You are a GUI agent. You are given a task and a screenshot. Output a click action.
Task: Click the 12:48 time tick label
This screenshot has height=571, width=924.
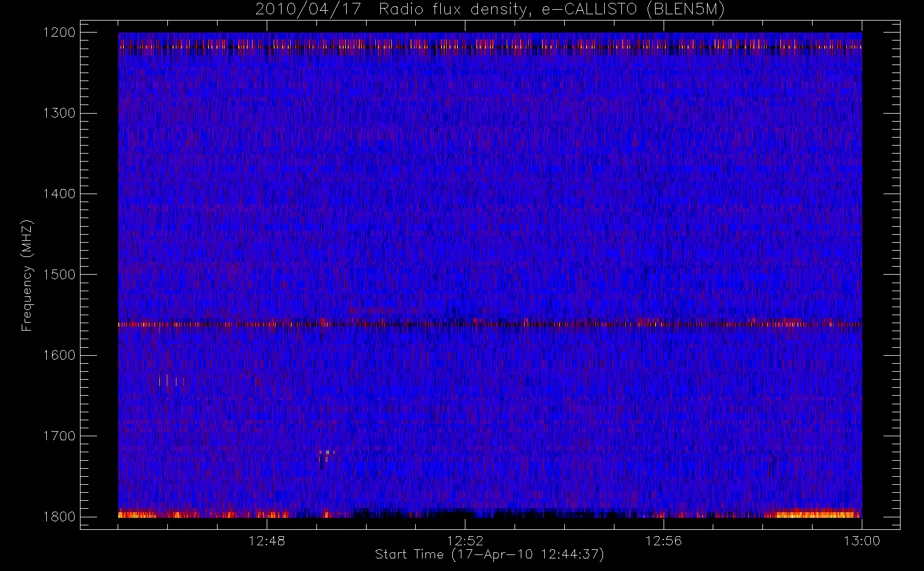click(267, 541)
